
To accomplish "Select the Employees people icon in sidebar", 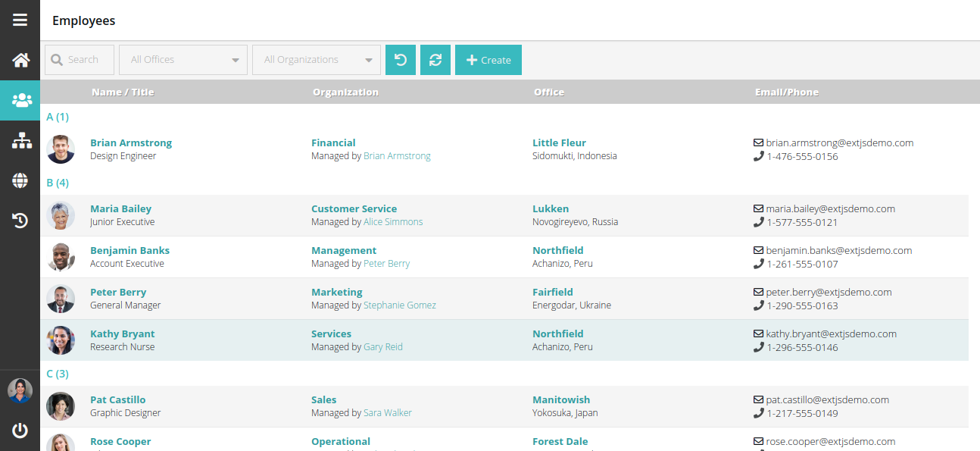I will click(20, 100).
